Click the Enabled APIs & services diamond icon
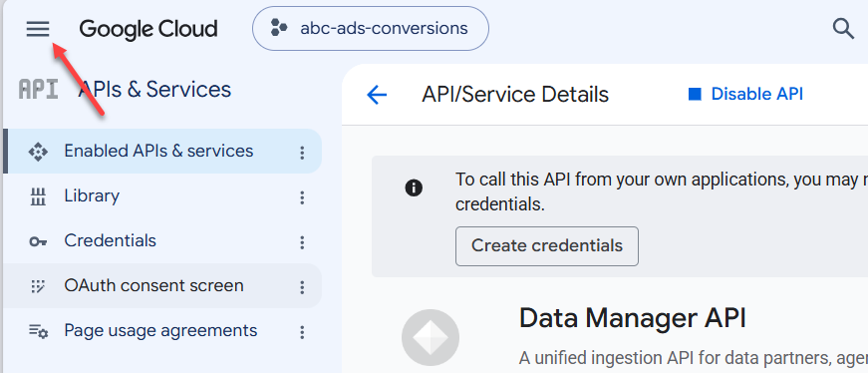Viewport: 868px width, 373px height. [x=38, y=152]
